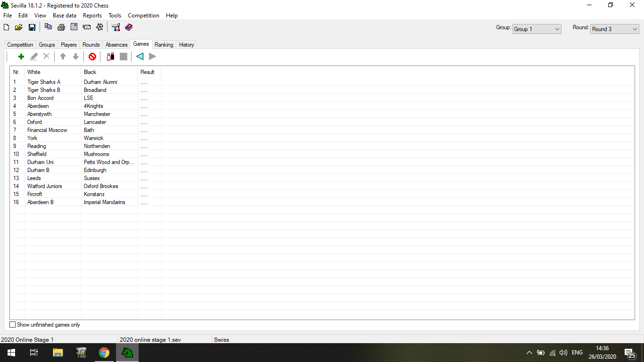Click the red prohibition icon
Image resolution: width=644 pixels, height=362 pixels.
click(x=92, y=57)
